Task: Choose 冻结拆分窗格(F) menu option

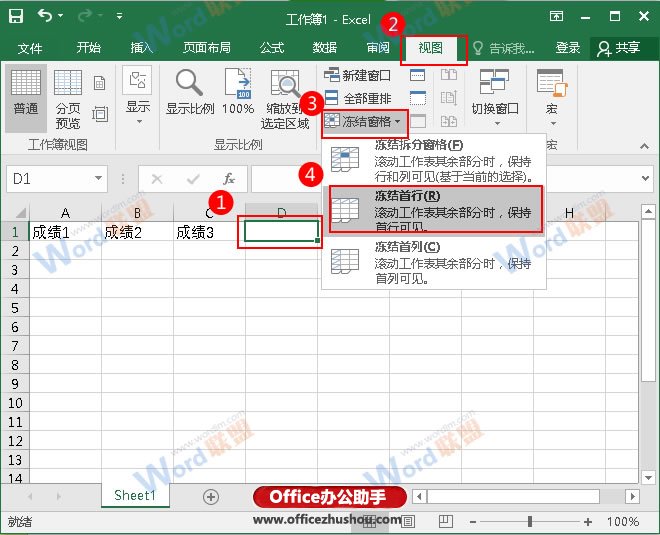Action: (x=434, y=160)
